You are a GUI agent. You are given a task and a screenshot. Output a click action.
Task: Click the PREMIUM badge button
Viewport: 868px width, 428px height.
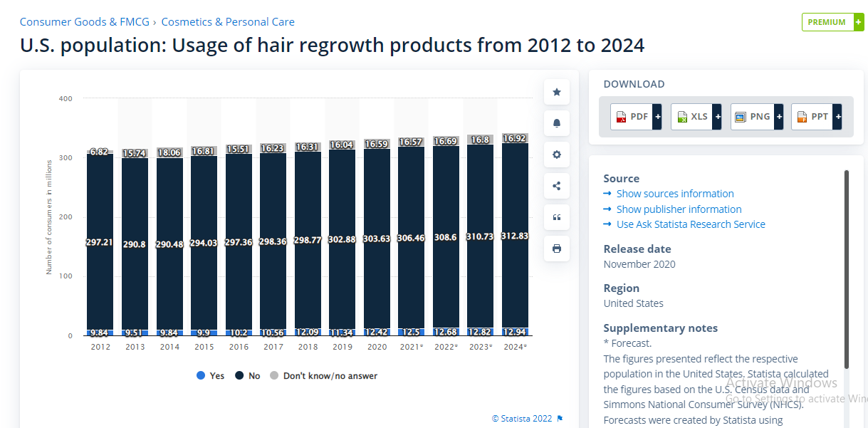point(832,22)
